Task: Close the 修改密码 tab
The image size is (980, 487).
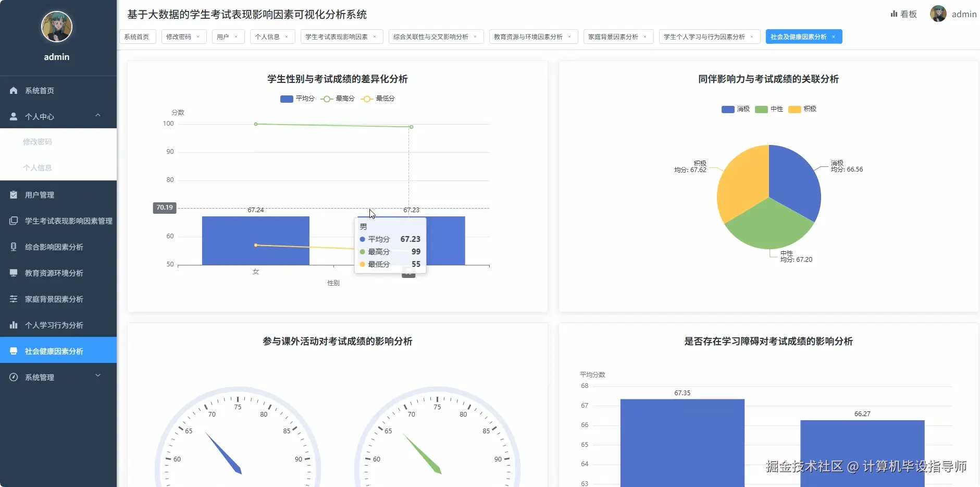Action: [198, 37]
